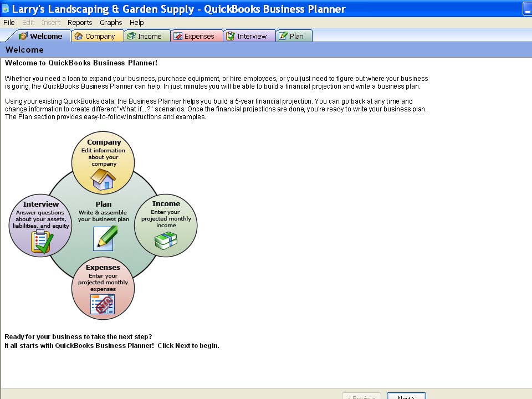Switch to the Company tab

98,36
